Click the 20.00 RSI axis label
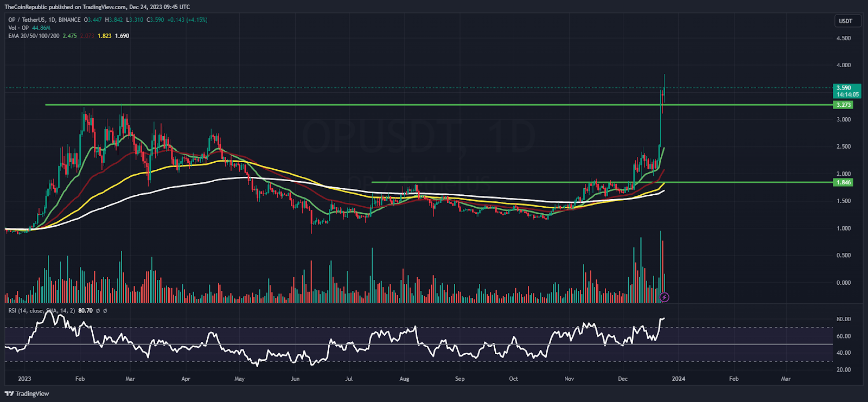Screen dimensions: 868x402 (844, 370)
